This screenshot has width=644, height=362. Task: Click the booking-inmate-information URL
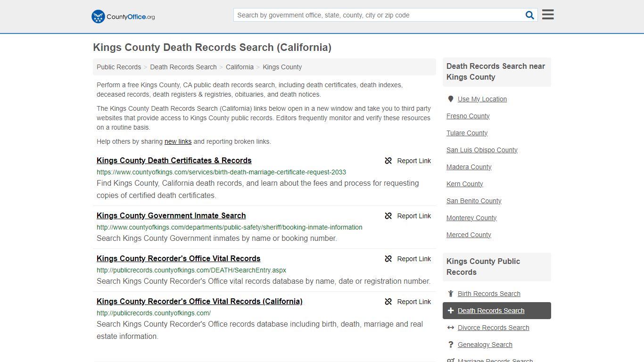[230, 227]
